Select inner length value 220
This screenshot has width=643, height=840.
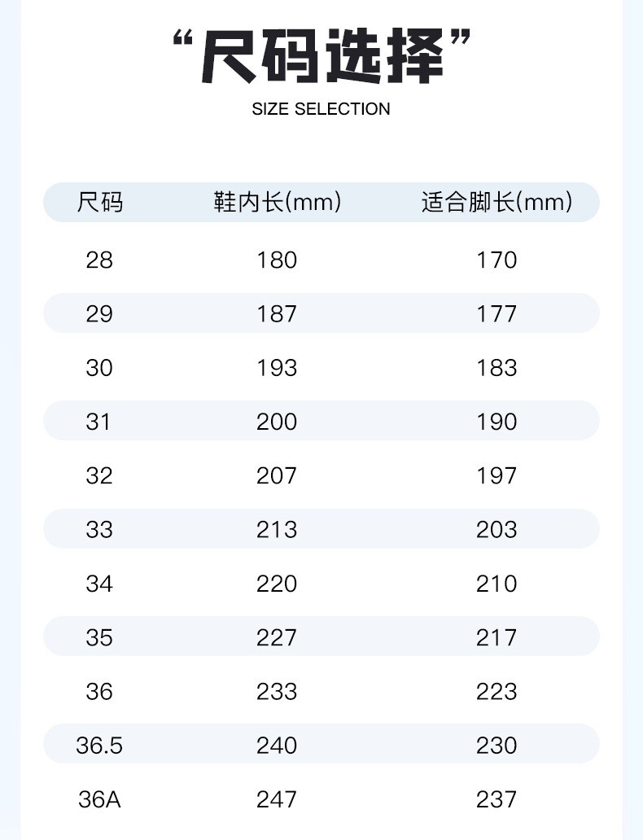277,584
